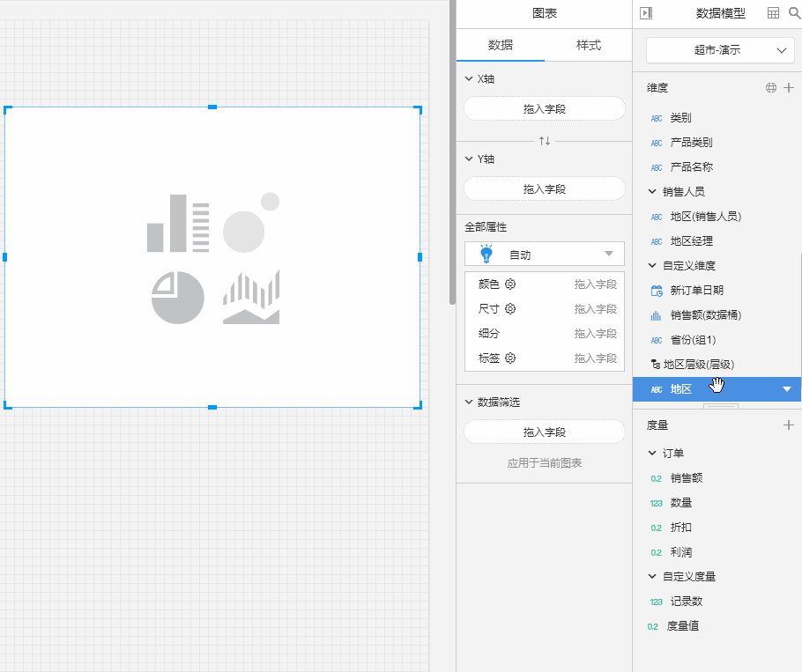The image size is (802, 672).
Task: Collapse the 销售人员 group
Action: click(653, 191)
